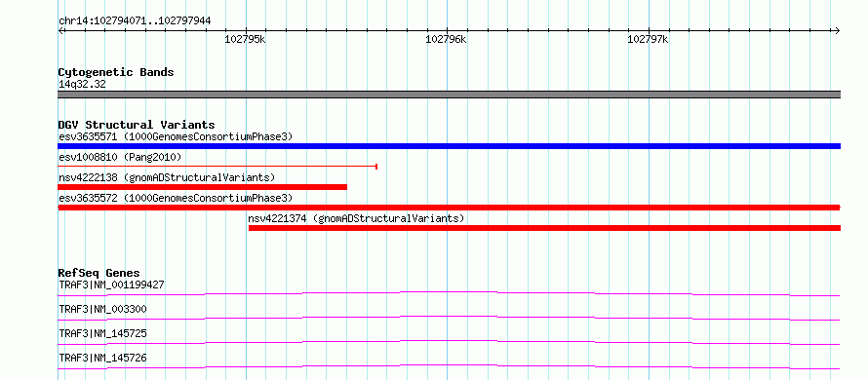
Task: Select the magenta NM_145725 intron line
Action: pos(449,341)
